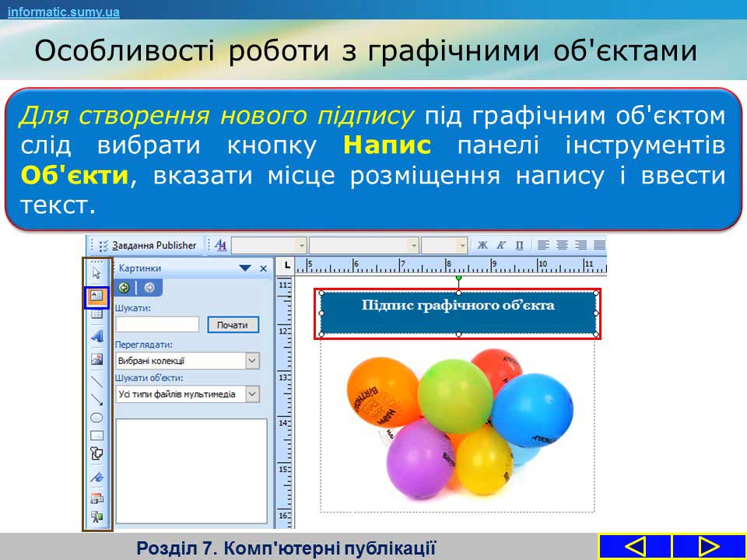The height and width of the screenshot is (560, 747).
Task: Select the Picture Frame tool
Action: [96, 359]
